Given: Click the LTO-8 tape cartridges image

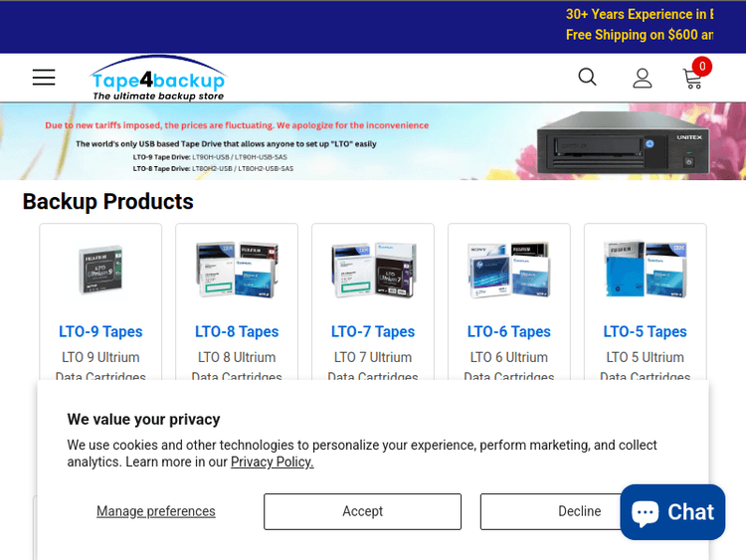Looking at the screenshot, I should pyautogui.click(x=237, y=270).
